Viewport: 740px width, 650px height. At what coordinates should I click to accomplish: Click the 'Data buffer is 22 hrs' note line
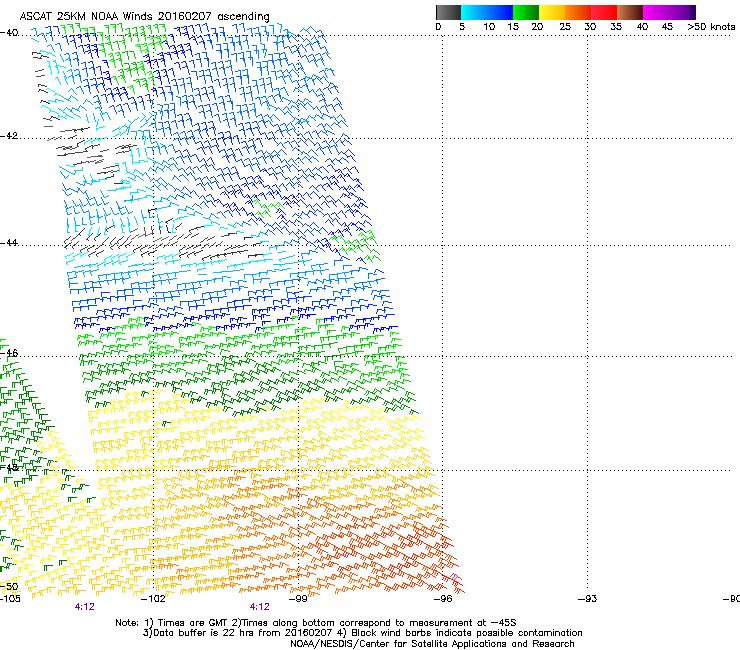(362, 633)
